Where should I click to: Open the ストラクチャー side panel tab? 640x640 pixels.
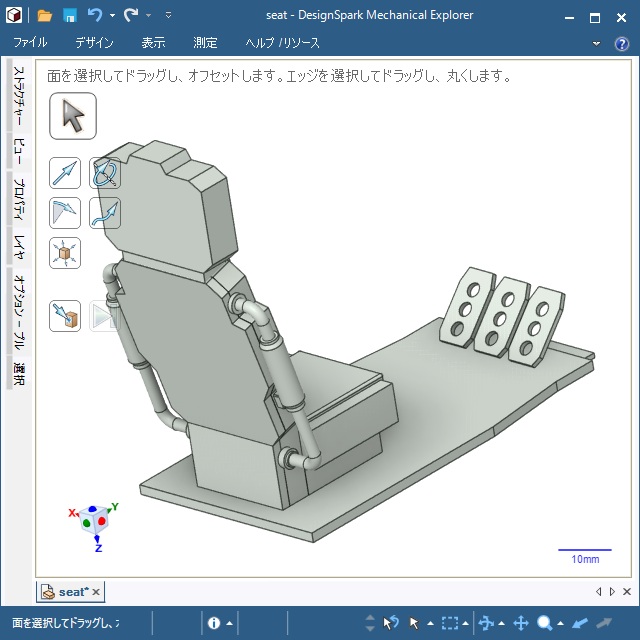pyautogui.click(x=17, y=96)
